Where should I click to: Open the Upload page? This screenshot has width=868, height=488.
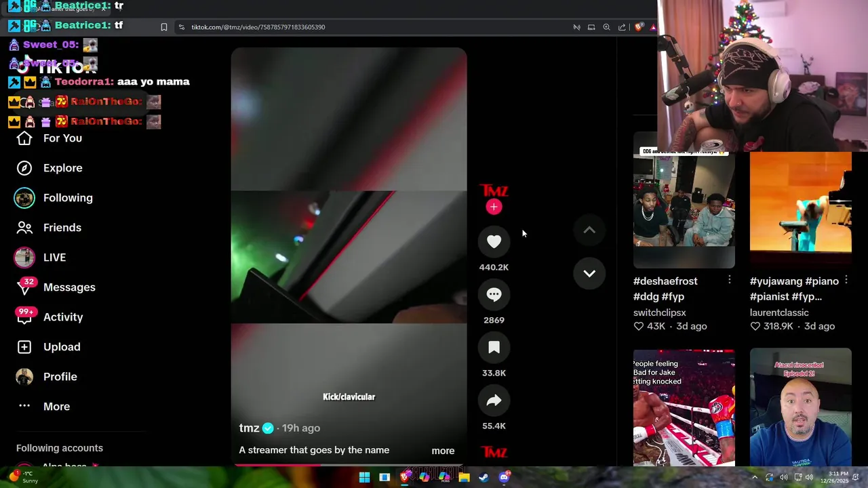click(x=62, y=347)
